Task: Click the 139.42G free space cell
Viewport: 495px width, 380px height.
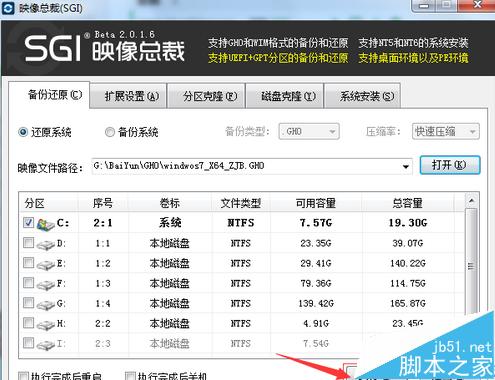Action: pyautogui.click(x=316, y=303)
